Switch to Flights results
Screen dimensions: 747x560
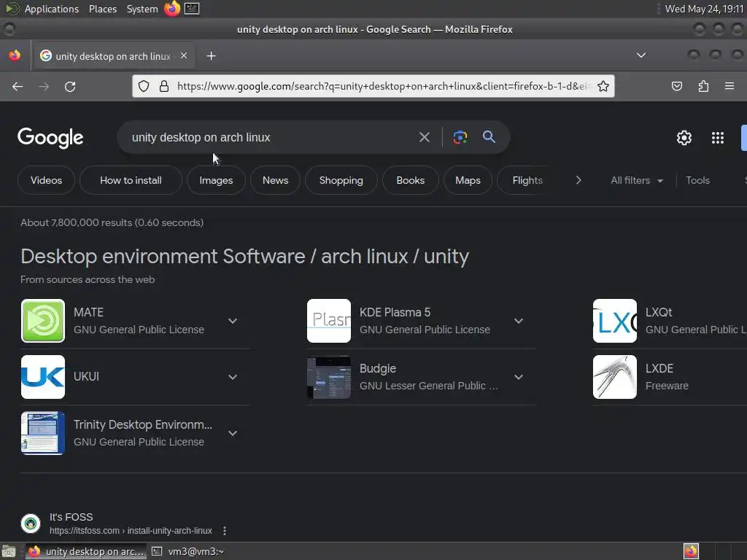(x=527, y=181)
